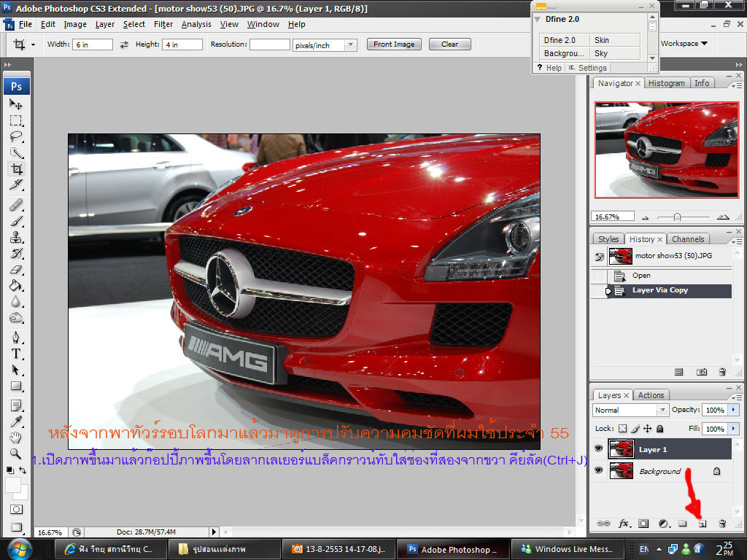The height and width of the screenshot is (560, 747).
Task: Select the Move tool
Action: tap(16, 104)
